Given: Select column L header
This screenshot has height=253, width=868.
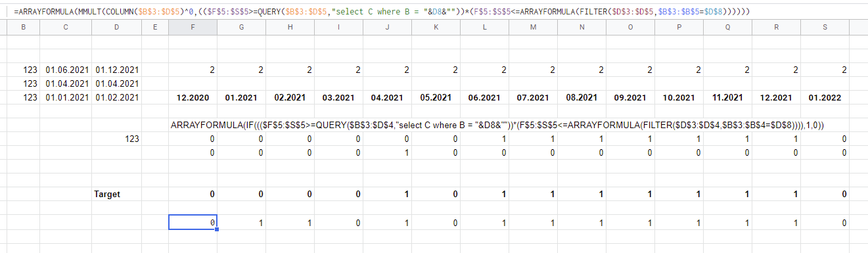Looking at the screenshot, I should [x=485, y=27].
